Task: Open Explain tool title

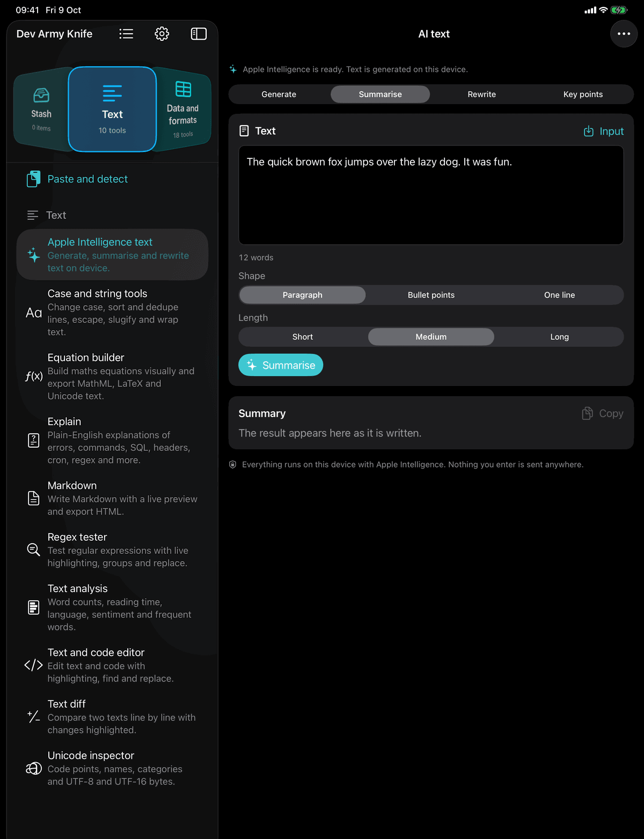Action: point(64,421)
